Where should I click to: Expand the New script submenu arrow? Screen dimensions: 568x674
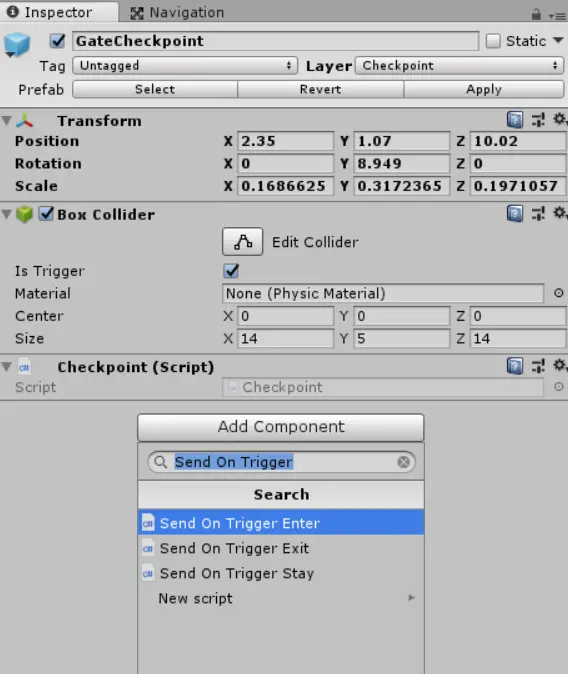(411, 598)
